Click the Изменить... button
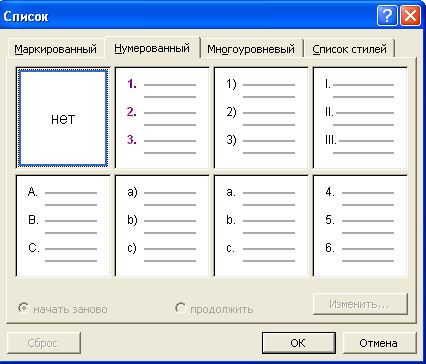Screen dimensions: 426x364 point(360,304)
